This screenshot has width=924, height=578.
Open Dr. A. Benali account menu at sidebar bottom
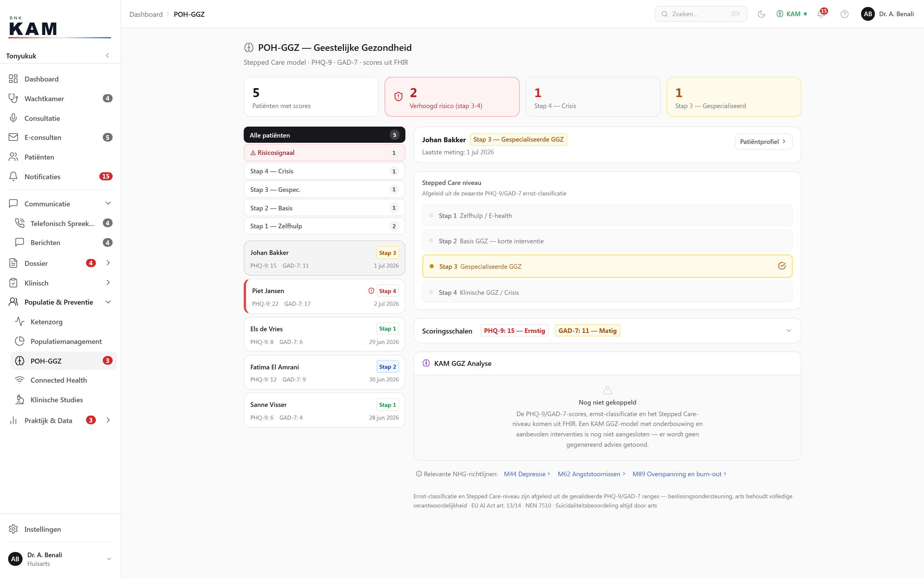[x=60, y=559]
